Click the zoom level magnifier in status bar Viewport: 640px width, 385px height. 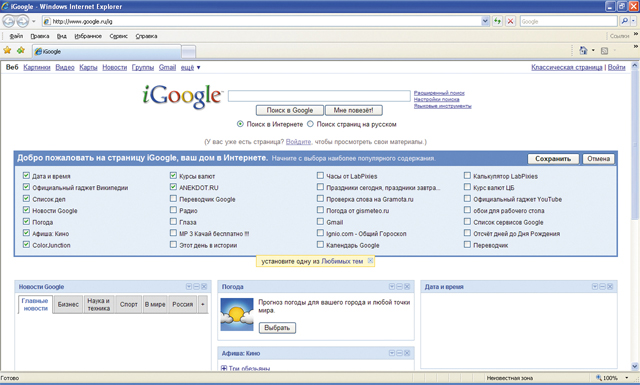pos(599,378)
